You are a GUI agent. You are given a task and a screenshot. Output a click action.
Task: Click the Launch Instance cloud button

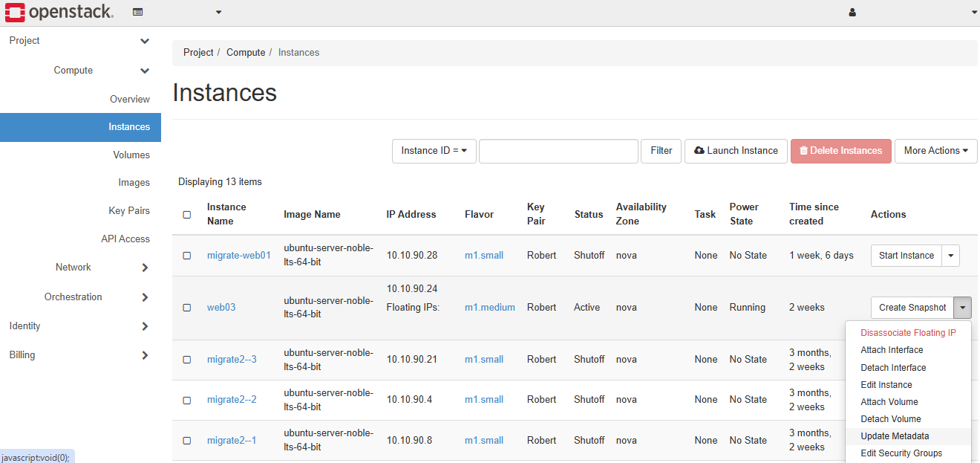(x=736, y=151)
